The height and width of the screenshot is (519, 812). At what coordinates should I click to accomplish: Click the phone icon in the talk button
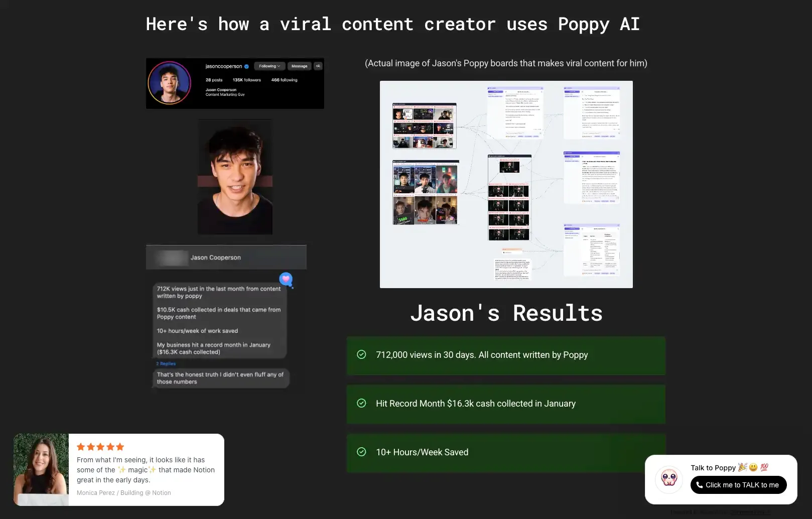699,485
